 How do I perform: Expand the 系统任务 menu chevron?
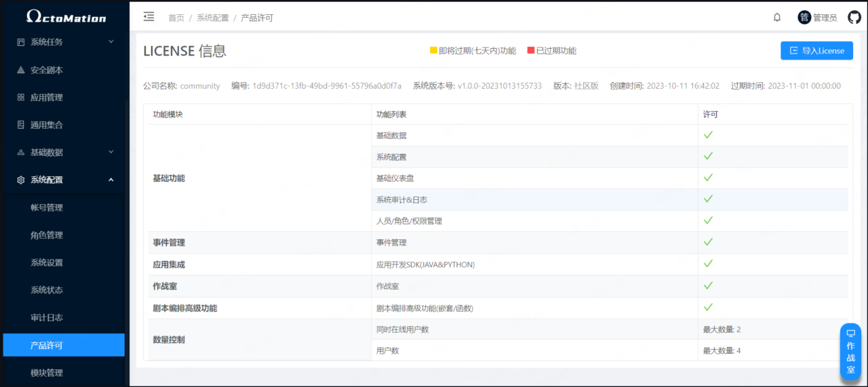tap(111, 42)
